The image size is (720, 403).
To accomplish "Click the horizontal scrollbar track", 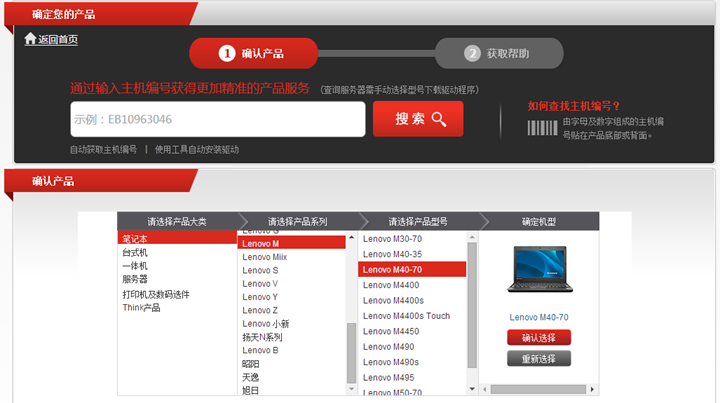I will (538, 389).
